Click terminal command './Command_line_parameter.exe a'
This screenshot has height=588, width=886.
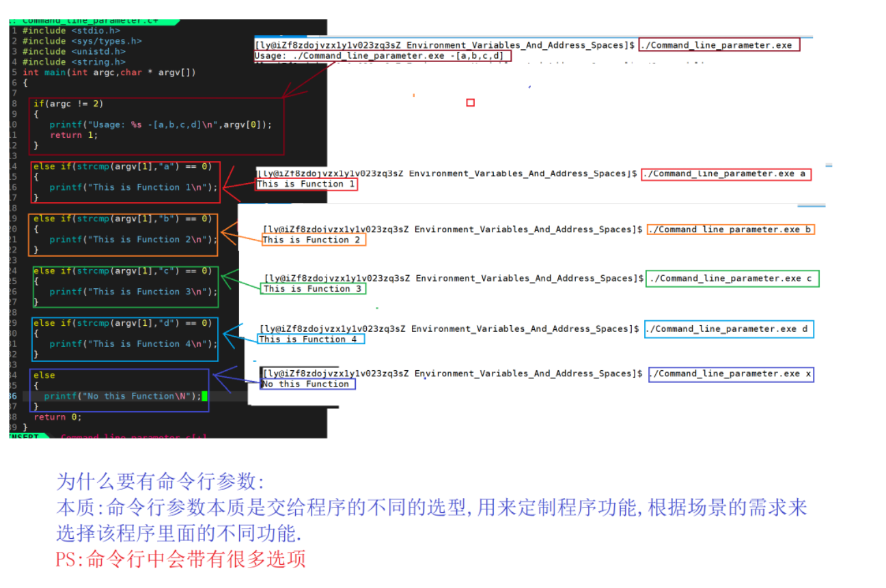point(725,174)
